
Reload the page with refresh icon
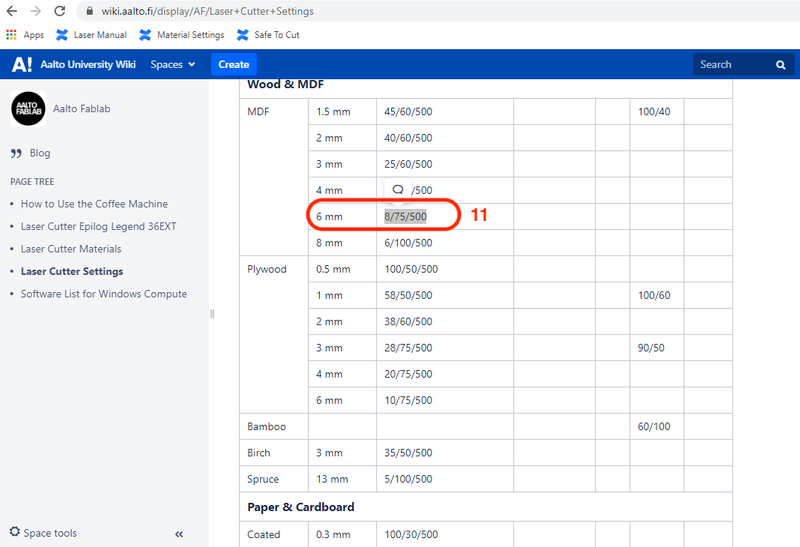(x=60, y=11)
